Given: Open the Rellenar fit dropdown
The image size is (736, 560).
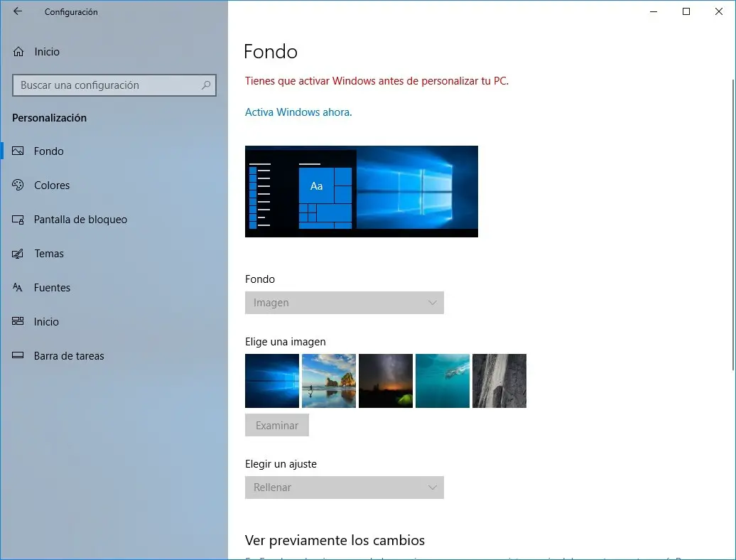Looking at the screenshot, I should tap(344, 488).
